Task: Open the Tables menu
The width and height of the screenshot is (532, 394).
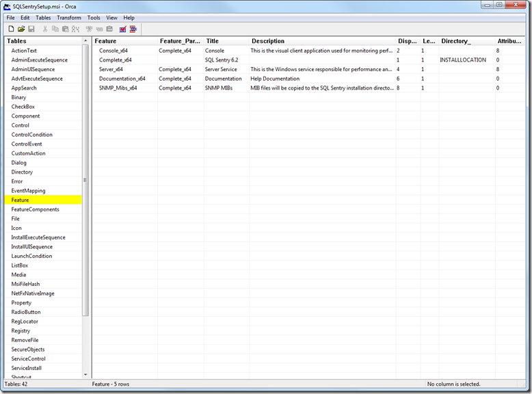Action: coord(43,18)
